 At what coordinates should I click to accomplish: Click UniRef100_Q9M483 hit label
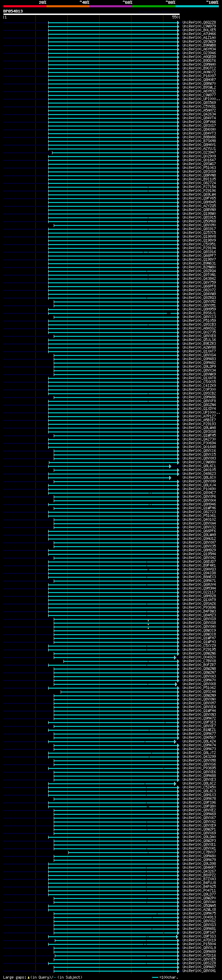click(x=199, y=359)
